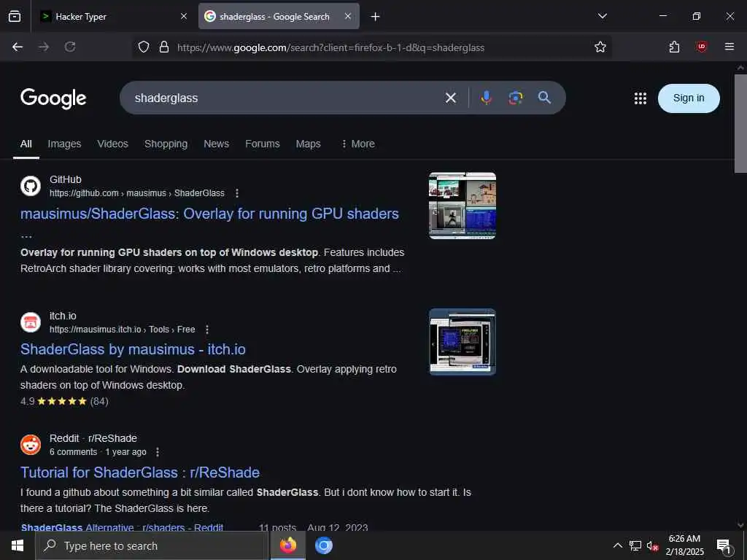Open the more options dots for Reddit result
Viewport: 747px width, 560px height.
(x=158, y=452)
